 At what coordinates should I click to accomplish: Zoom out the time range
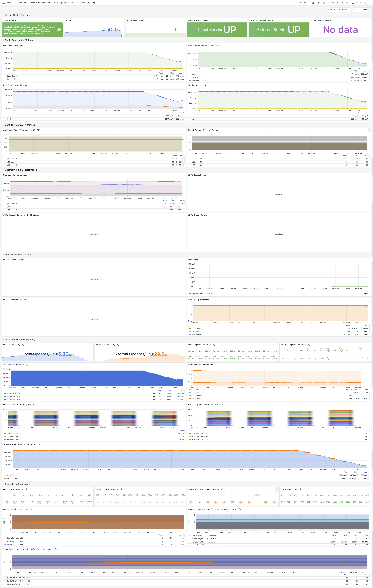tap(347, 3)
